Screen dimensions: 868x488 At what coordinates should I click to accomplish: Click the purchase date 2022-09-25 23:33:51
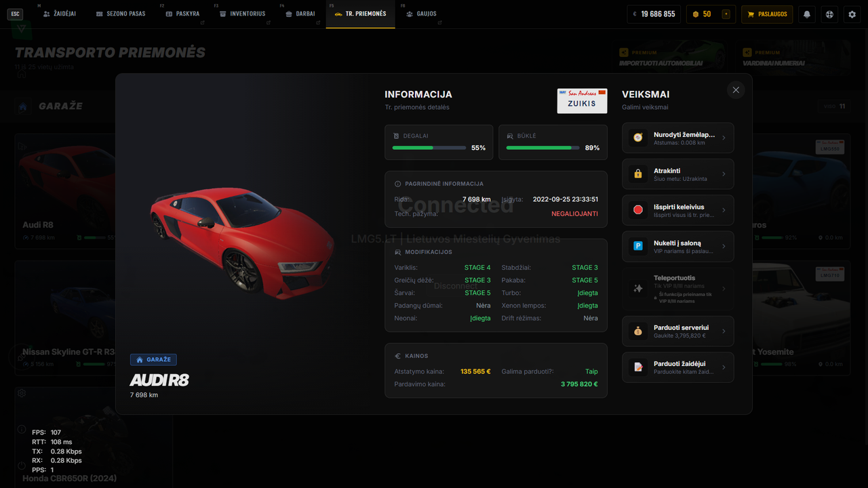(566, 199)
